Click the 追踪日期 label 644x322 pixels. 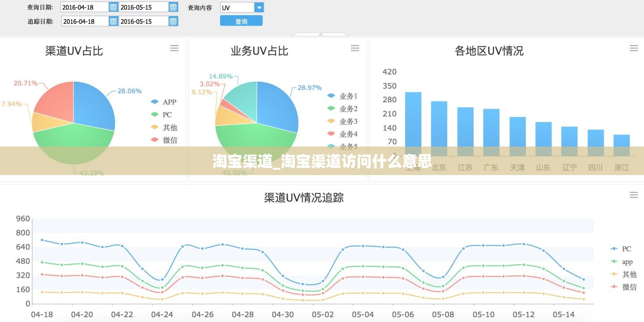(40, 21)
